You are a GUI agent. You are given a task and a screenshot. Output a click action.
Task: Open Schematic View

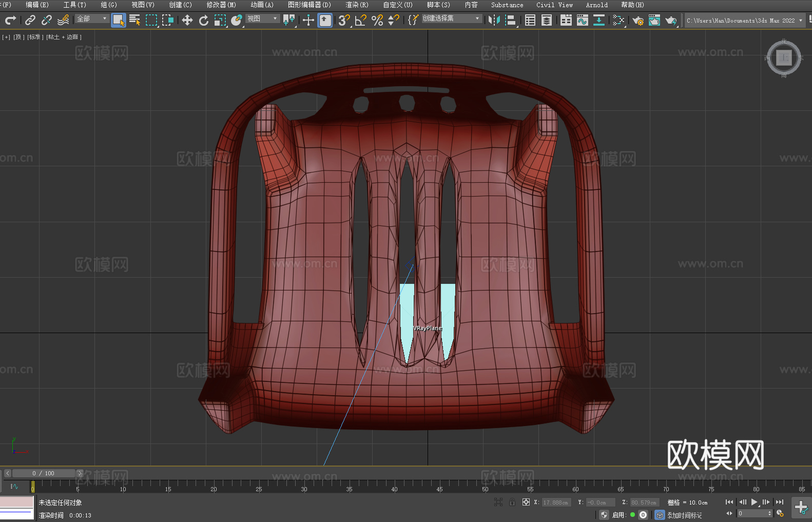(x=599, y=20)
